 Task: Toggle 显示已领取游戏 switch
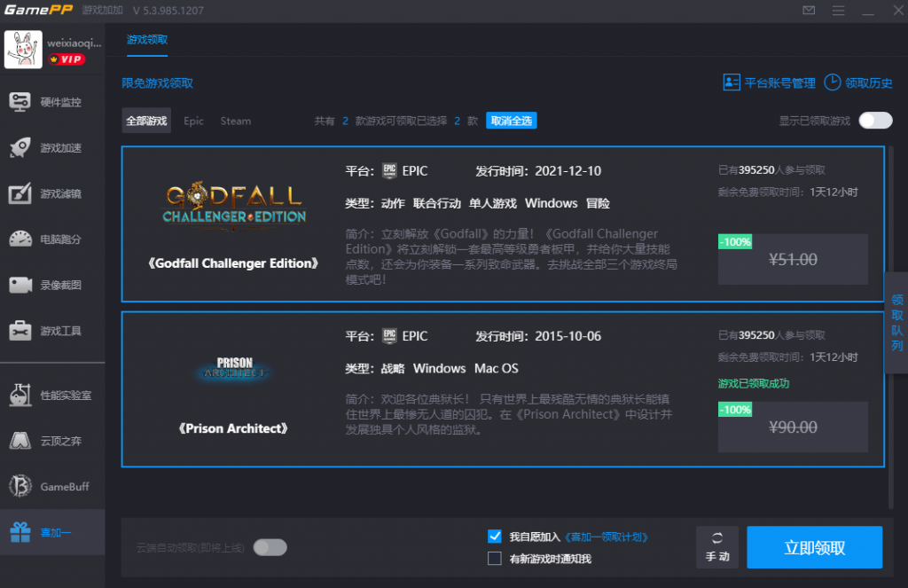click(x=875, y=121)
